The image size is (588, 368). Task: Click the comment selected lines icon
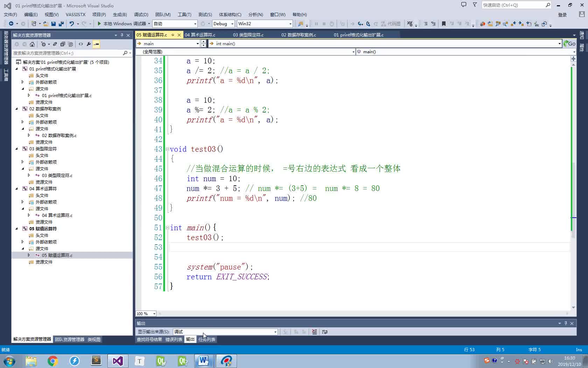[426, 23]
